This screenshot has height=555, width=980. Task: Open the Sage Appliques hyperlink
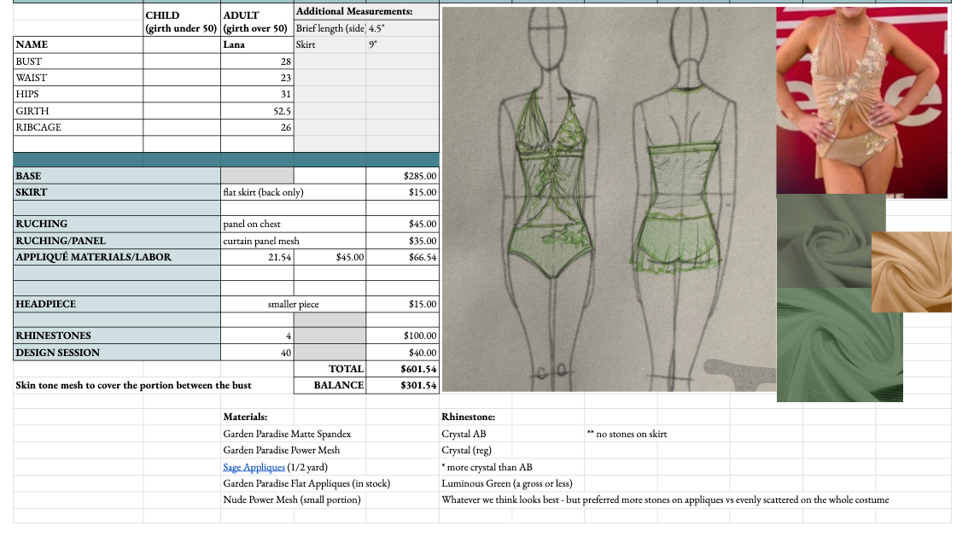click(x=254, y=467)
